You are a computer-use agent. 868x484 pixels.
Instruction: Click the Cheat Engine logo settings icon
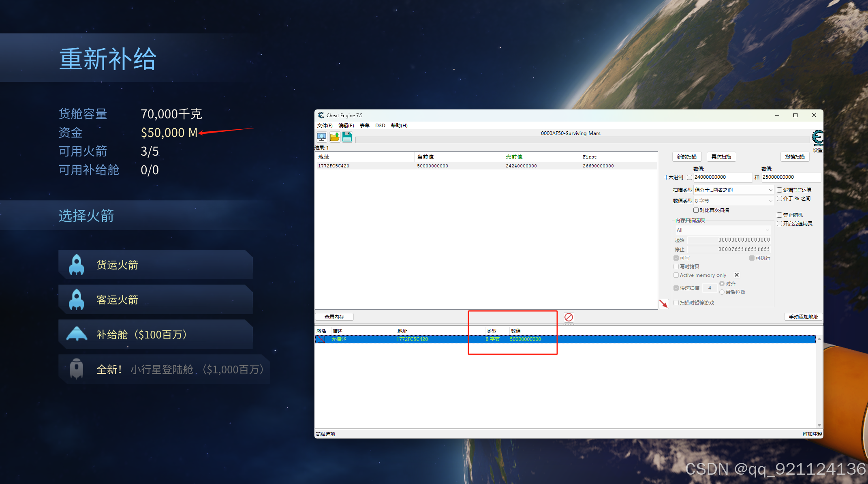[818, 138]
